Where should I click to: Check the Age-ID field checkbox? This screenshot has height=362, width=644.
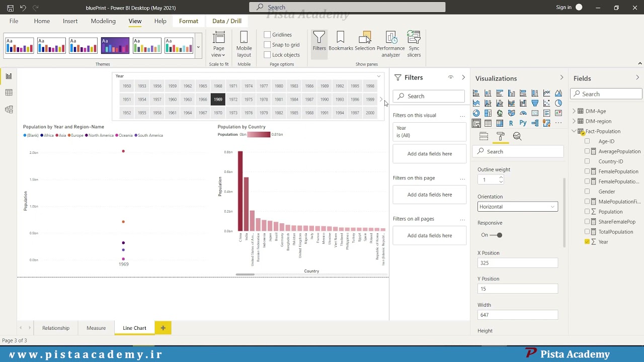point(587,141)
